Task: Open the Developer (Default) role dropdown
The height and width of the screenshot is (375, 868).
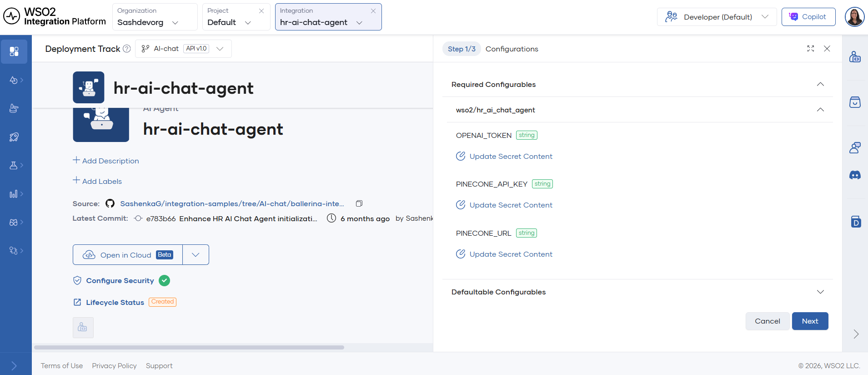Action: [x=717, y=17]
